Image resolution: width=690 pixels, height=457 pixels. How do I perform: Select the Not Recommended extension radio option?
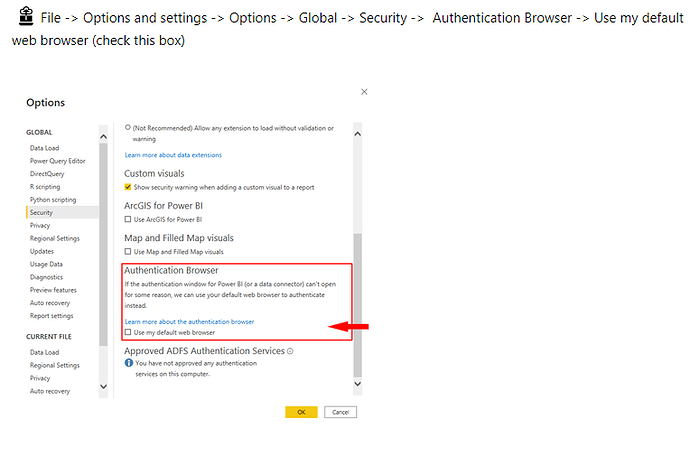128,128
